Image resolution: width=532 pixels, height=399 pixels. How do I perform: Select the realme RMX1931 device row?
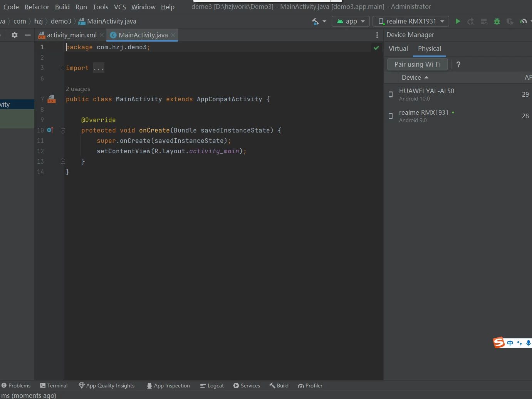coord(458,116)
